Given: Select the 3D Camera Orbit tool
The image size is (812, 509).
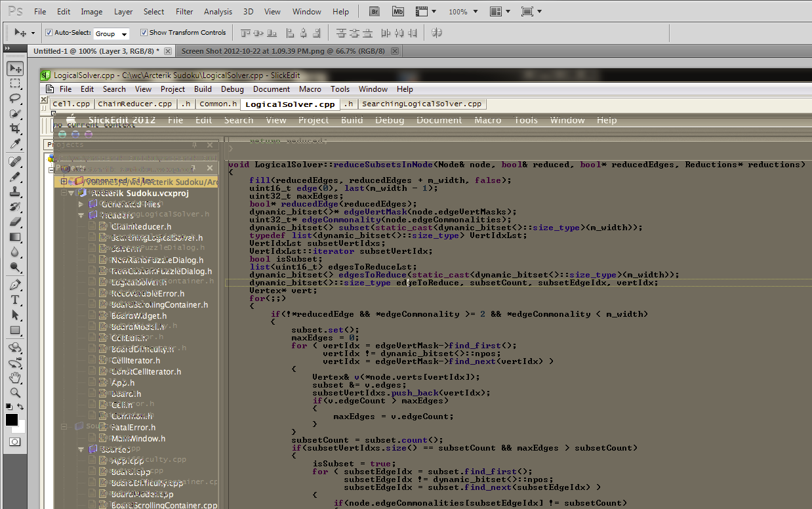Looking at the screenshot, I should point(14,363).
